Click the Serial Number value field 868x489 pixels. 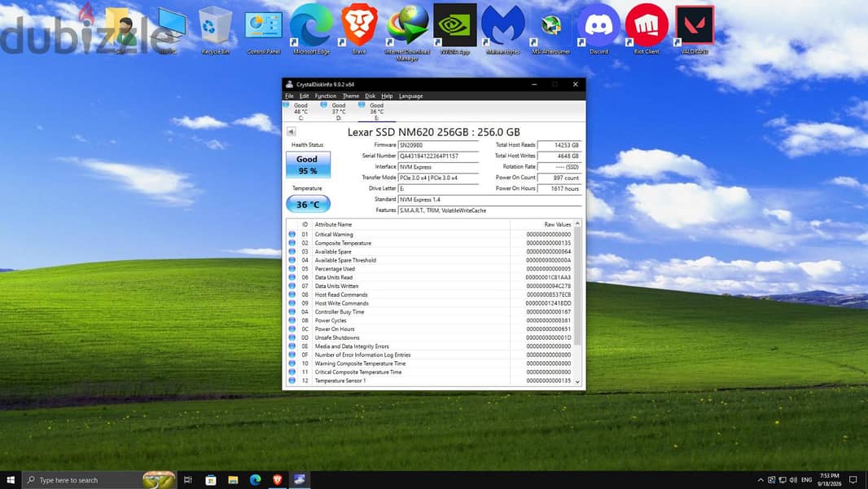[x=438, y=156]
